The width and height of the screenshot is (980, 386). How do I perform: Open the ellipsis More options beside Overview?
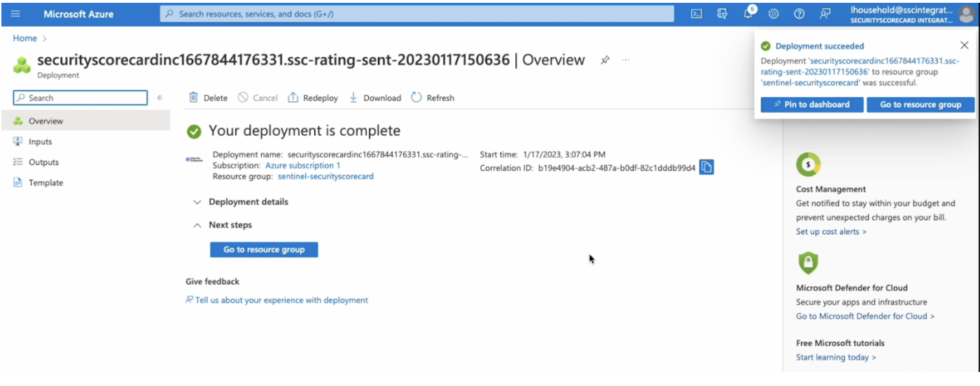[x=626, y=60]
